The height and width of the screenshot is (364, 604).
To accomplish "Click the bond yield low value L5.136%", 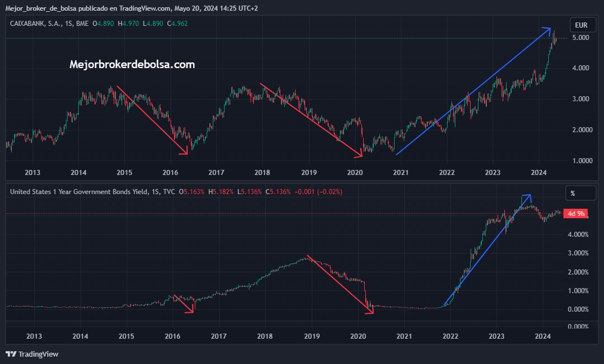I will pyautogui.click(x=249, y=191).
